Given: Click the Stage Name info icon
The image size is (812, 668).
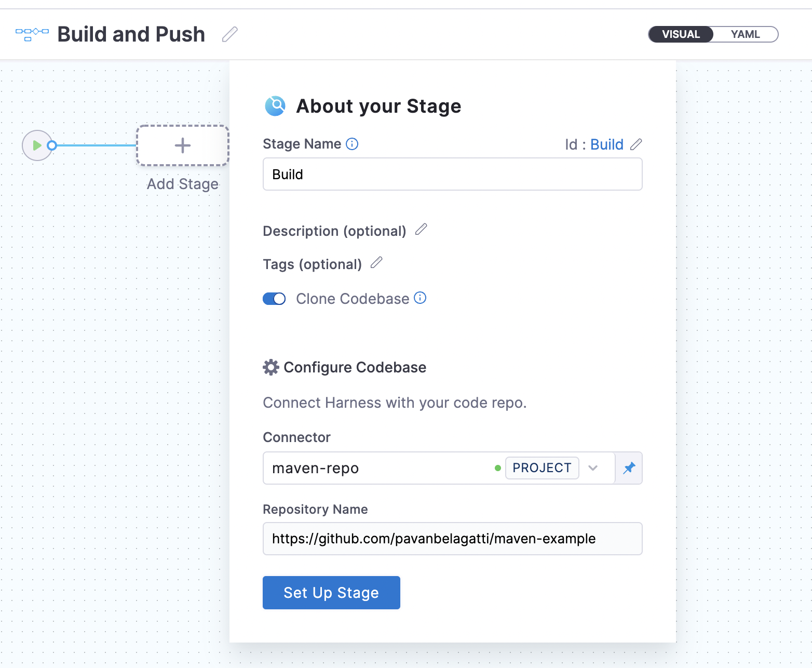Looking at the screenshot, I should click(352, 144).
